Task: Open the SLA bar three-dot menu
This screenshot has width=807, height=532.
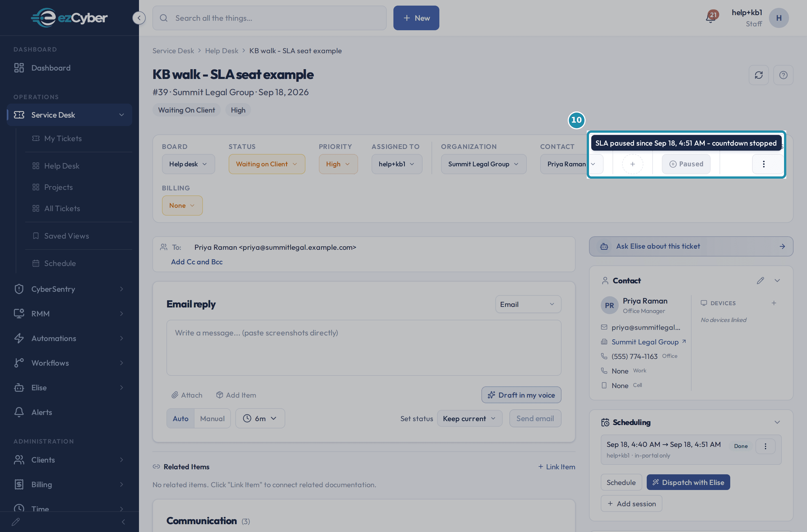Action: [x=764, y=164]
